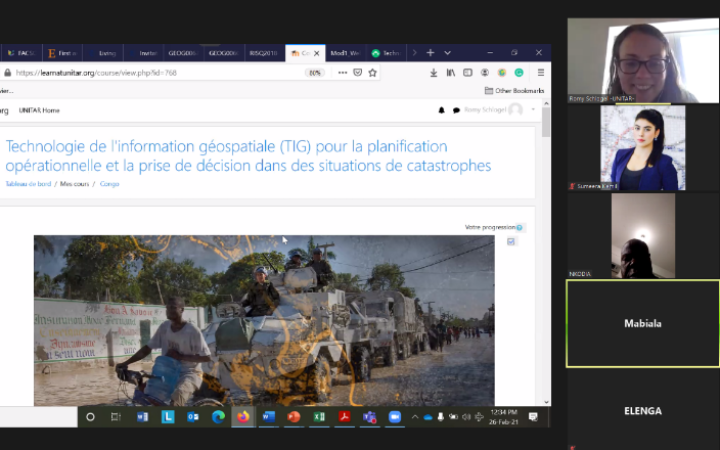Select the NKODIA video tile
This screenshot has width=720, height=450.
click(x=643, y=236)
